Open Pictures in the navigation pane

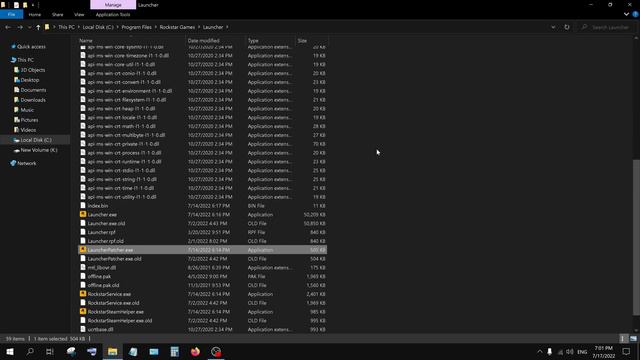click(x=29, y=120)
